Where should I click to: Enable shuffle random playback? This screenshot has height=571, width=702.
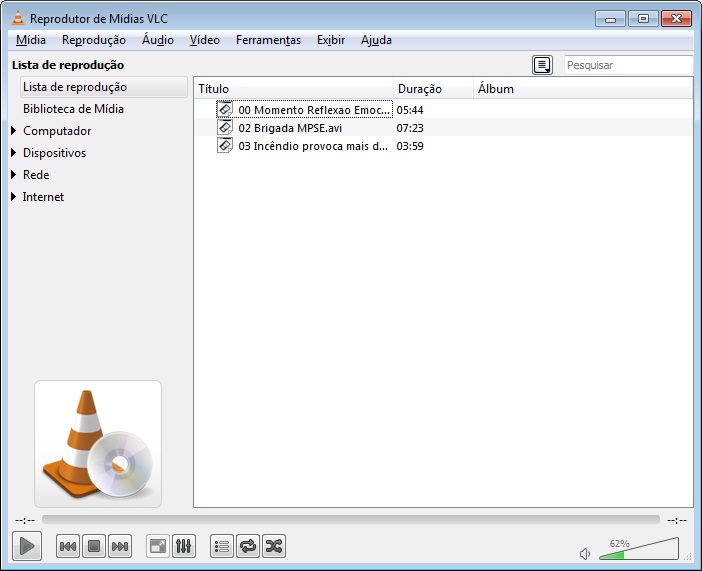click(274, 546)
